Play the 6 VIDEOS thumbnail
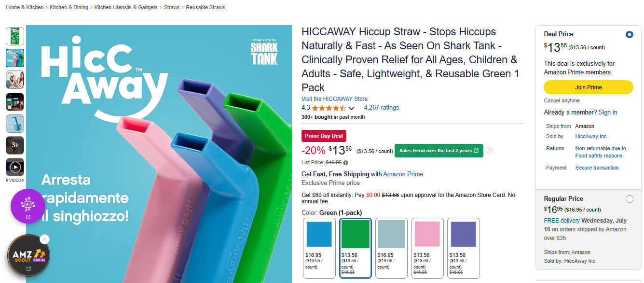The width and height of the screenshot is (644, 283). point(14,167)
